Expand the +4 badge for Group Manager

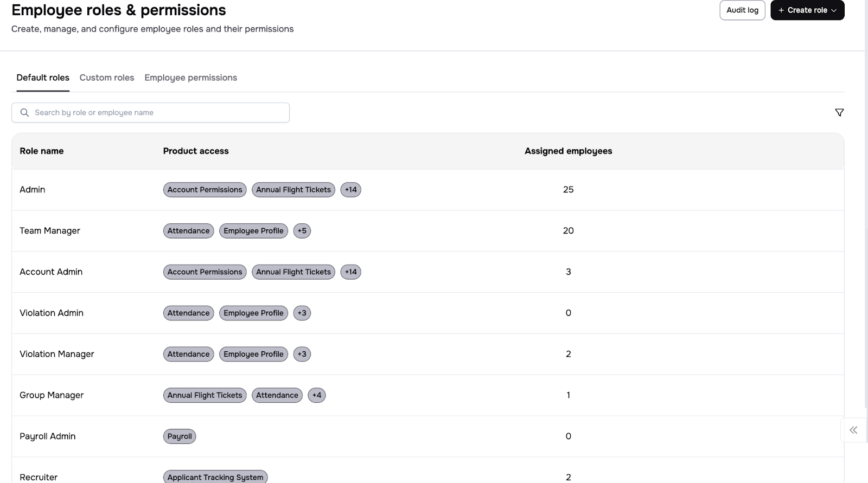tap(316, 395)
